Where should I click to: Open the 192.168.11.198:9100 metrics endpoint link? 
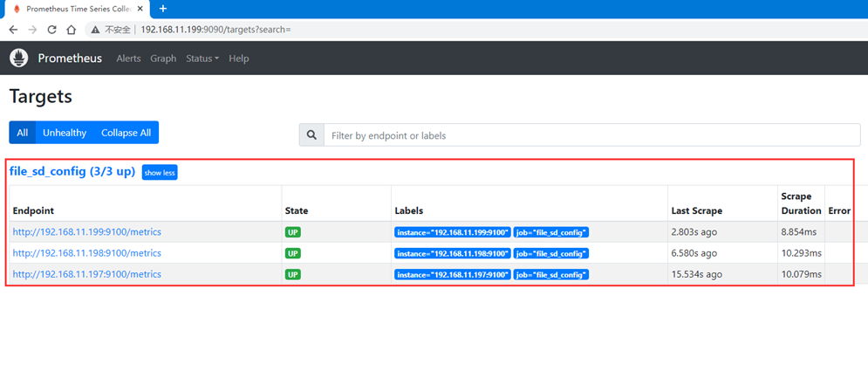pos(87,253)
